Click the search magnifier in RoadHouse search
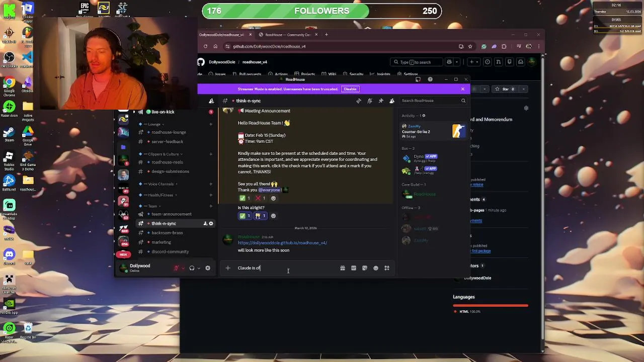 coord(463,101)
